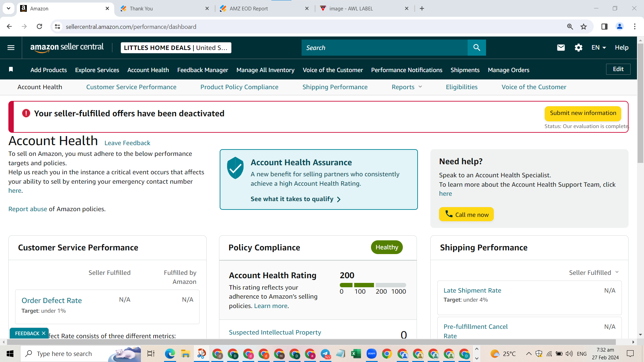The height and width of the screenshot is (362, 644).
Task: Select Add Products in the nav bar
Action: (x=49, y=70)
